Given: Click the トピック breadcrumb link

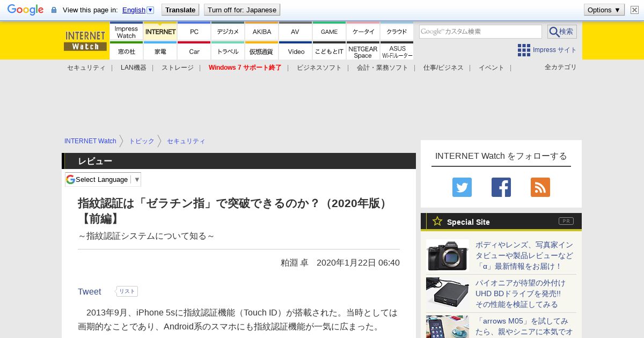Looking at the screenshot, I should click(x=142, y=141).
